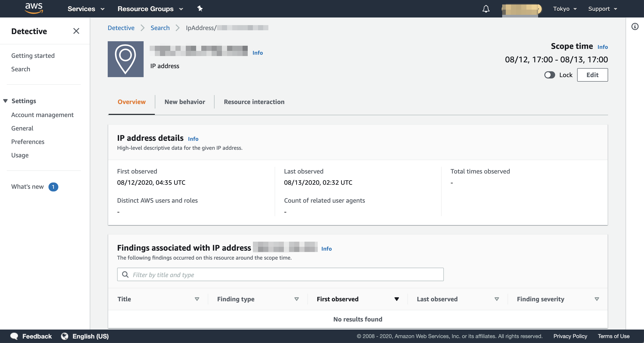Click the Finding severity column header

point(540,299)
